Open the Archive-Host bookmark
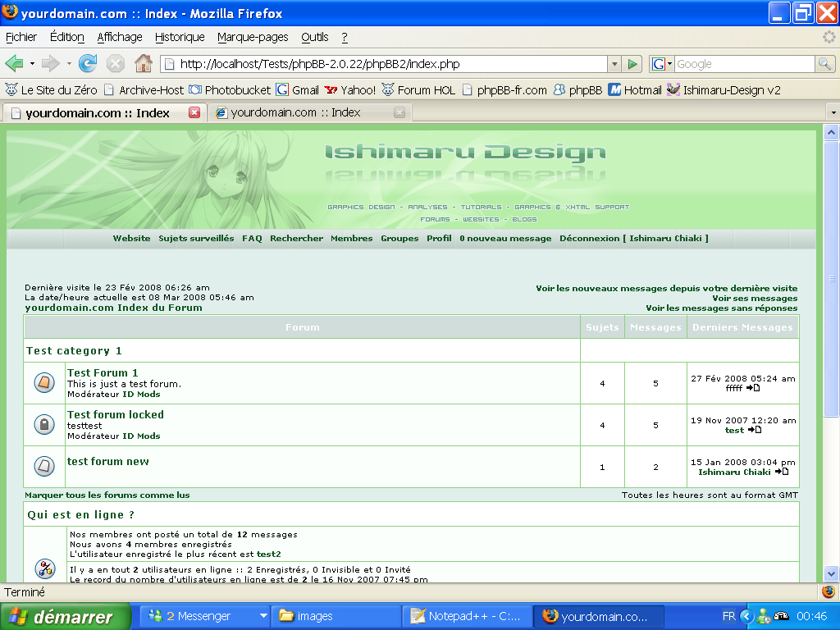Screen dimensions: 840x630 point(144,90)
